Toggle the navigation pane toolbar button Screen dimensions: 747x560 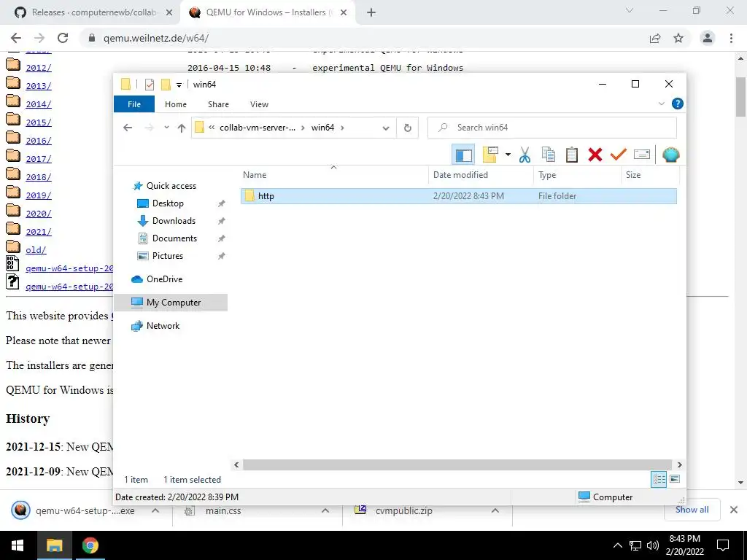click(463, 155)
